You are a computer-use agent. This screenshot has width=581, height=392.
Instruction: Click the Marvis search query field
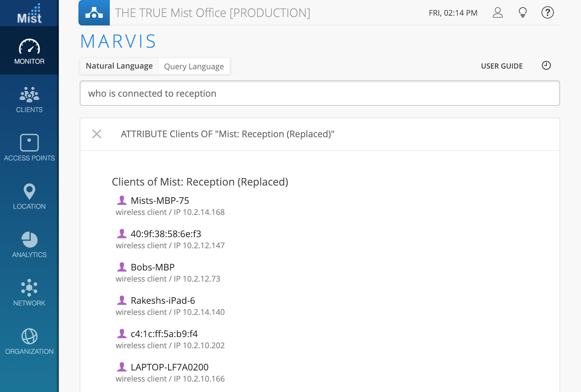320,93
